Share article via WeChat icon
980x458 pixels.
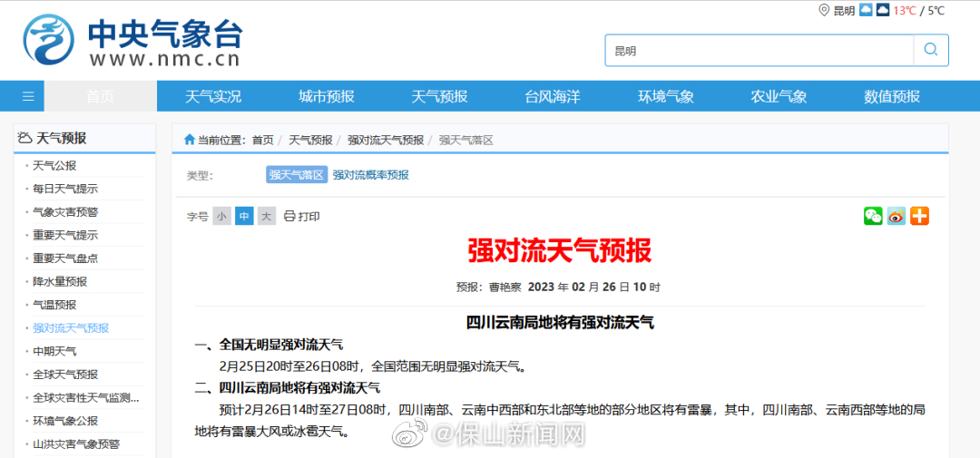(x=873, y=216)
